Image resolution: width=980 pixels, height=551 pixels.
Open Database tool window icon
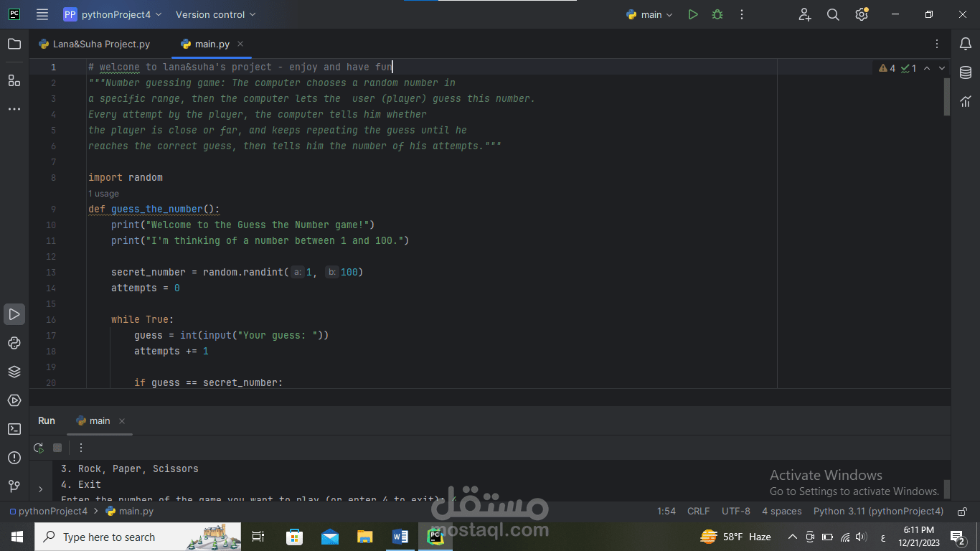966,72
